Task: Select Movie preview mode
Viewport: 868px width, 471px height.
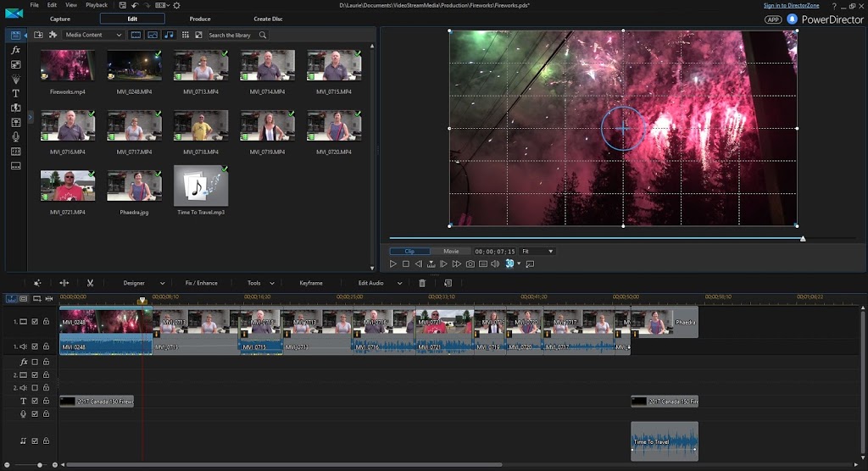Action: point(451,252)
